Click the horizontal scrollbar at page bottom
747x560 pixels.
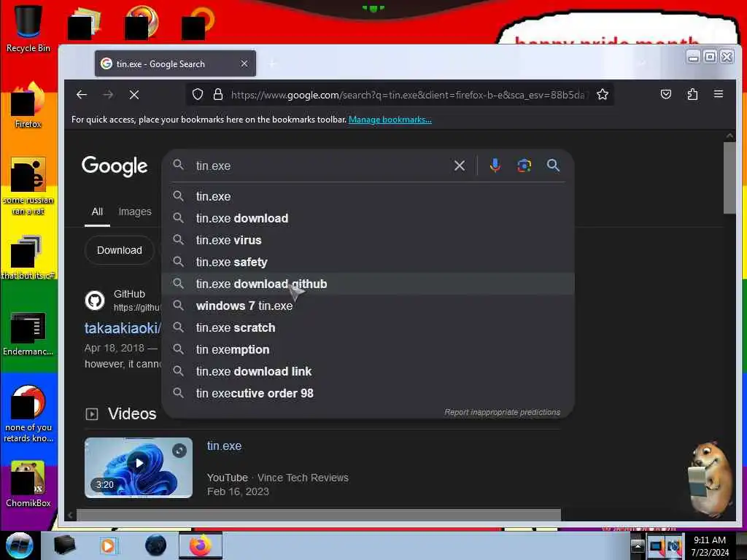[318, 515]
